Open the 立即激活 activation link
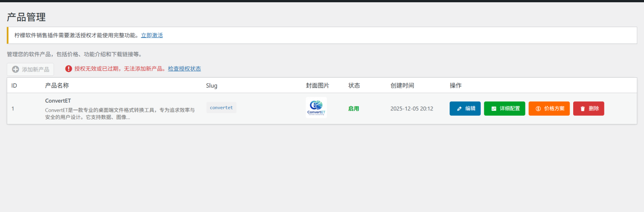644x212 pixels. [152, 35]
